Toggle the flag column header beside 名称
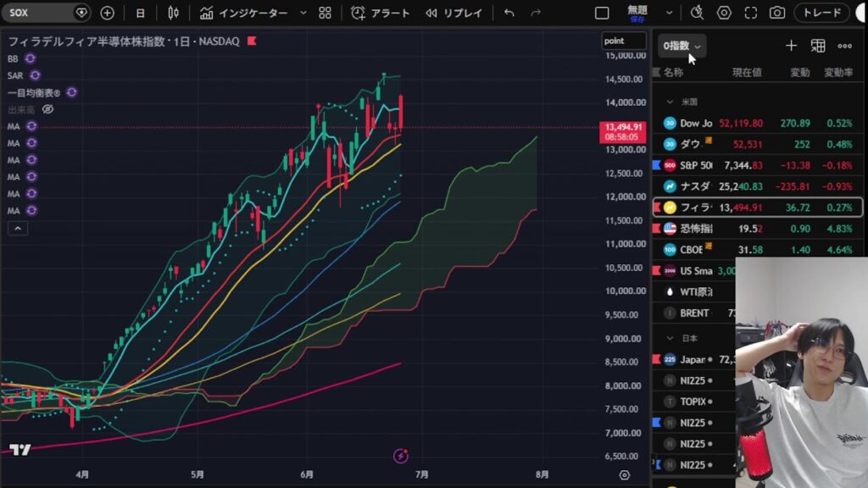 click(x=657, y=72)
